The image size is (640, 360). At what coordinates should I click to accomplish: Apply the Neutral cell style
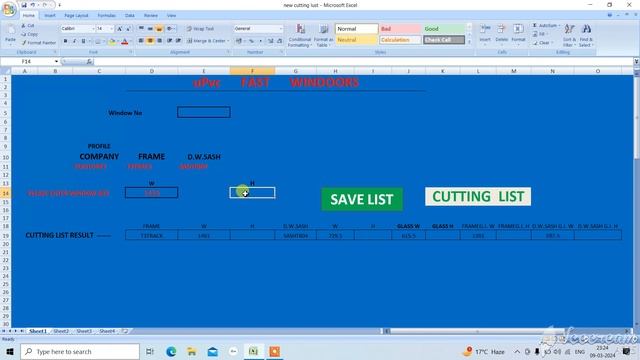tap(356, 40)
